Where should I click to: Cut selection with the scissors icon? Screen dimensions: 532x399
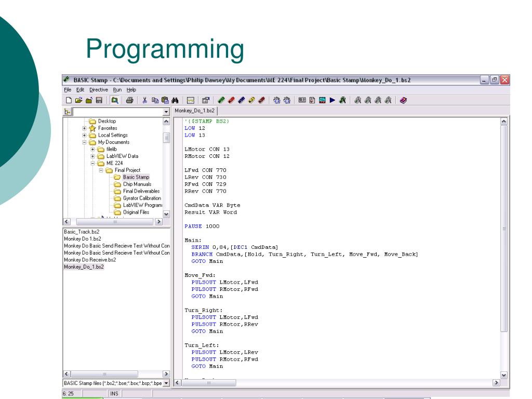click(145, 100)
